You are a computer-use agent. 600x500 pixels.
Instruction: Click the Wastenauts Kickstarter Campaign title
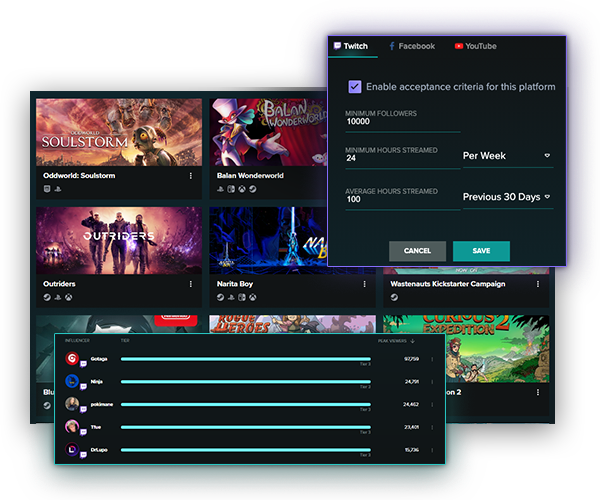(448, 284)
